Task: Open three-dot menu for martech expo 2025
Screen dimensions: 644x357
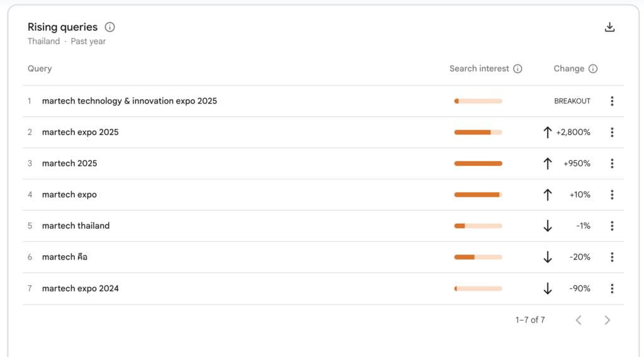Action: click(x=612, y=132)
